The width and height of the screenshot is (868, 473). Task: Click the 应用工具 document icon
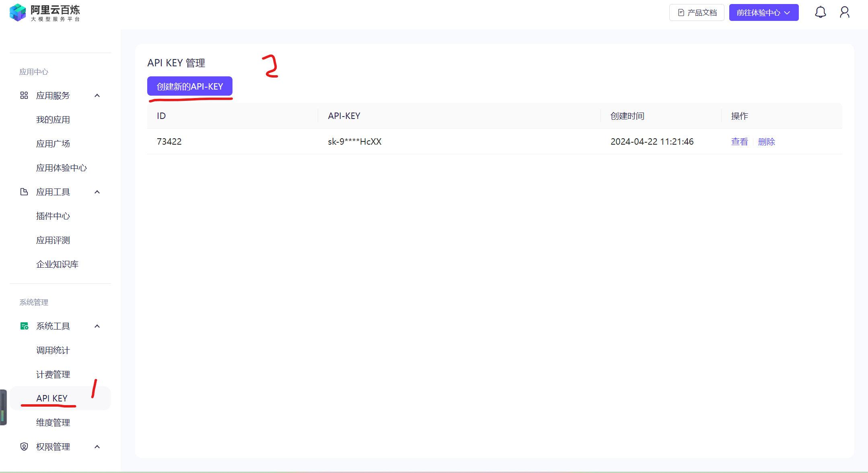pyautogui.click(x=24, y=192)
